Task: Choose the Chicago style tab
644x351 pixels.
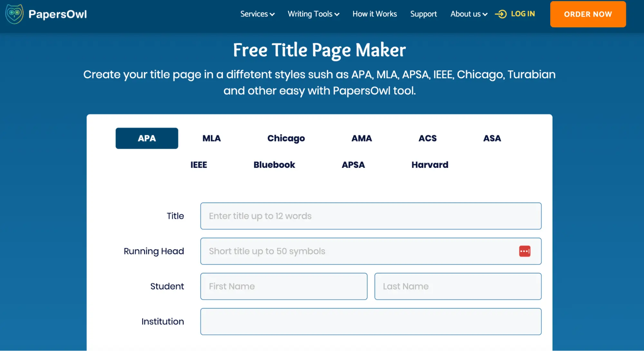Action: point(286,138)
